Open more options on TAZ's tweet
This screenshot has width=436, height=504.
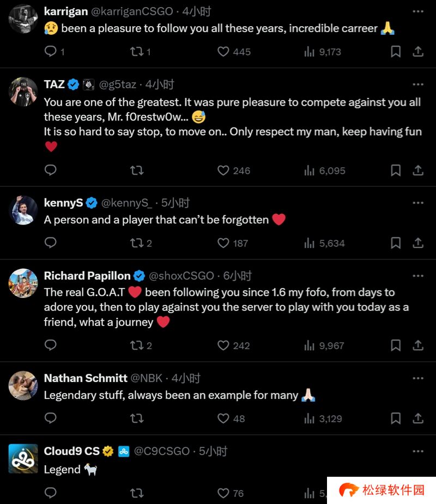(418, 84)
